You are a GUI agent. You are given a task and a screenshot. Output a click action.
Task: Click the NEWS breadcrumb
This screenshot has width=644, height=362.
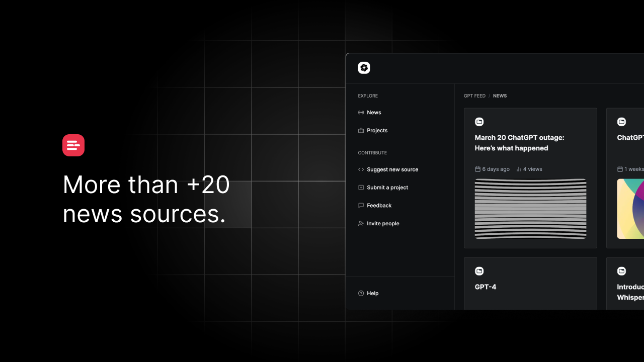point(500,96)
